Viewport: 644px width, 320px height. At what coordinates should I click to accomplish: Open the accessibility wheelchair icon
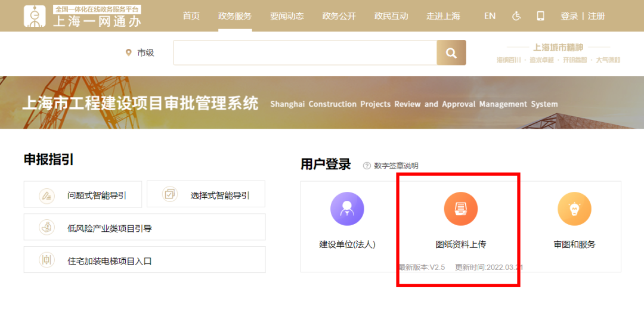coord(516,16)
